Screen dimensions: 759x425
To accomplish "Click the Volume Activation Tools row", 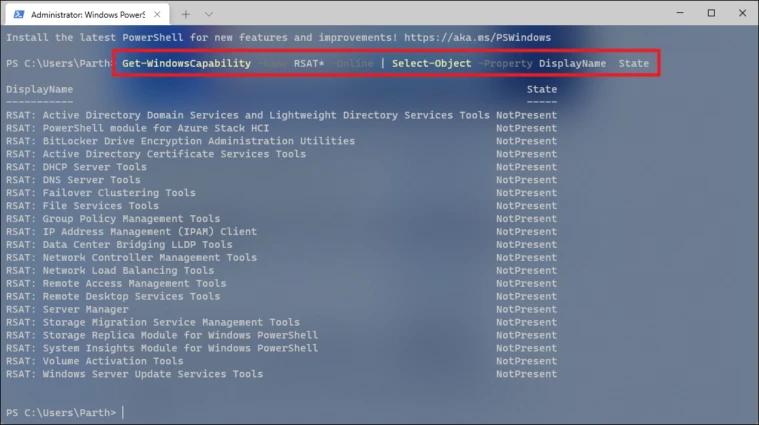I will point(282,361).
